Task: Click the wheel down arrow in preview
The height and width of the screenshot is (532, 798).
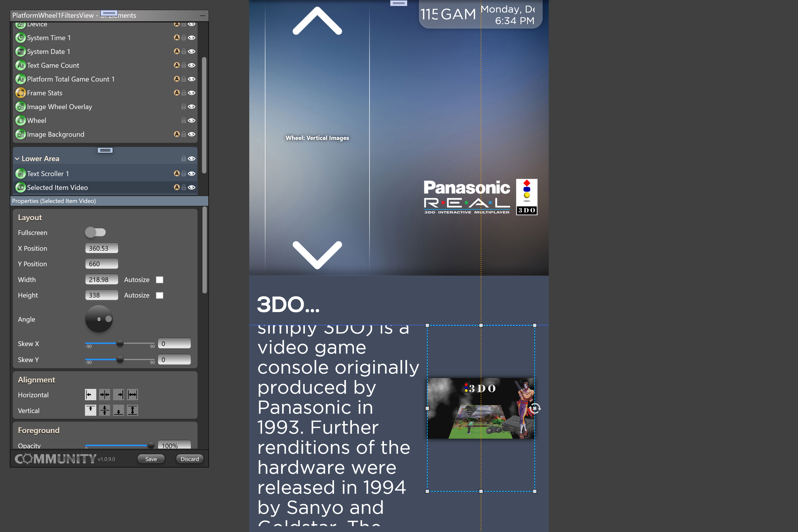Action: click(x=317, y=255)
